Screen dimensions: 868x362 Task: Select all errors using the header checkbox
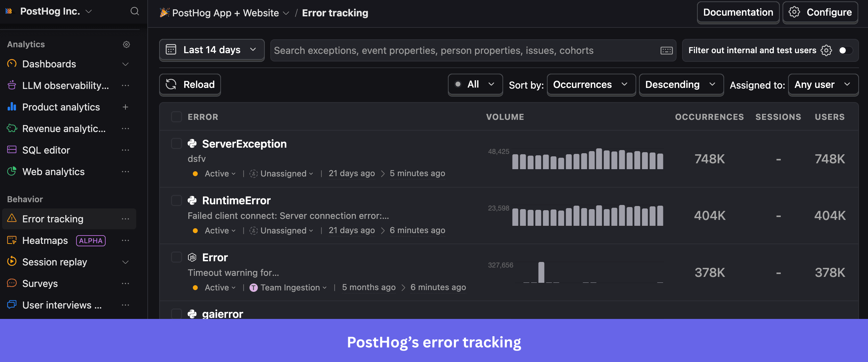pyautogui.click(x=177, y=117)
